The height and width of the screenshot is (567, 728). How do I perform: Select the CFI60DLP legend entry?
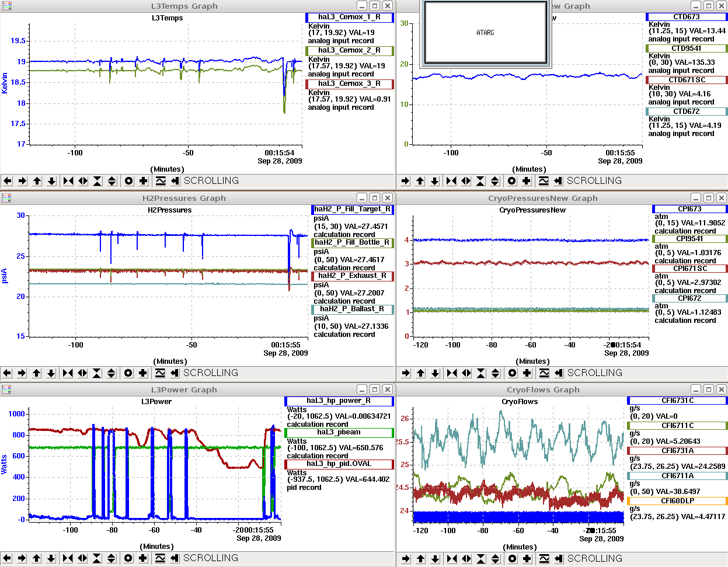click(677, 501)
